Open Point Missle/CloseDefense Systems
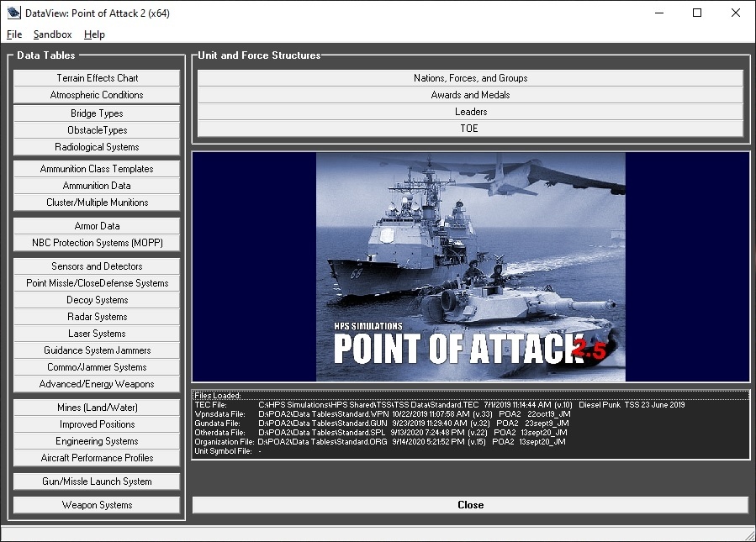The height and width of the screenshot is (542, 756). click(x=97, y=283)
